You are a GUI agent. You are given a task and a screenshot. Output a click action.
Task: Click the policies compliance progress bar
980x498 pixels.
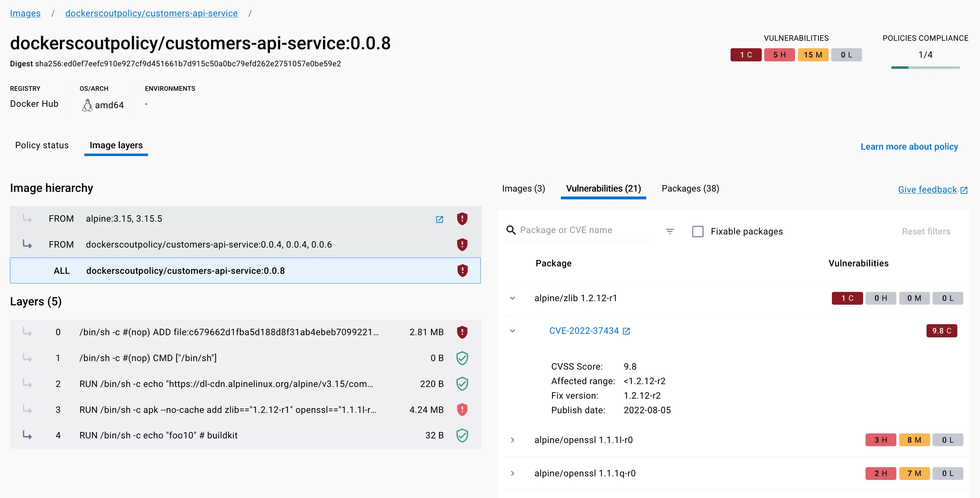[x=925, y=67]
